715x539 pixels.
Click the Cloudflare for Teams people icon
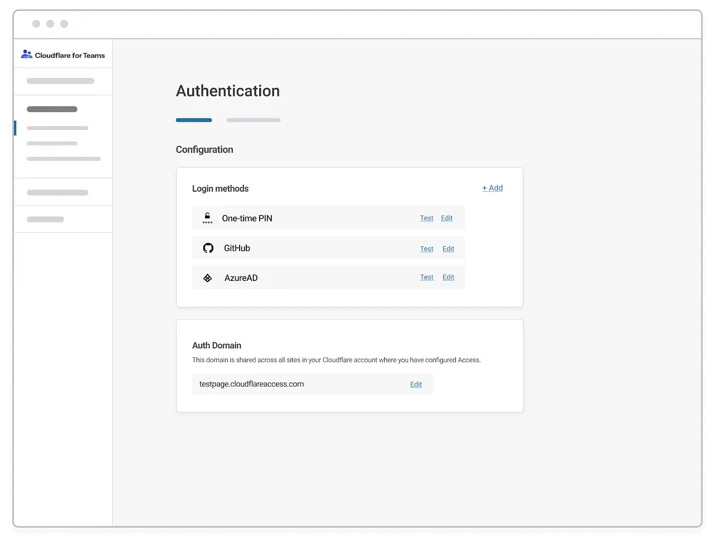tap(26, 54)
